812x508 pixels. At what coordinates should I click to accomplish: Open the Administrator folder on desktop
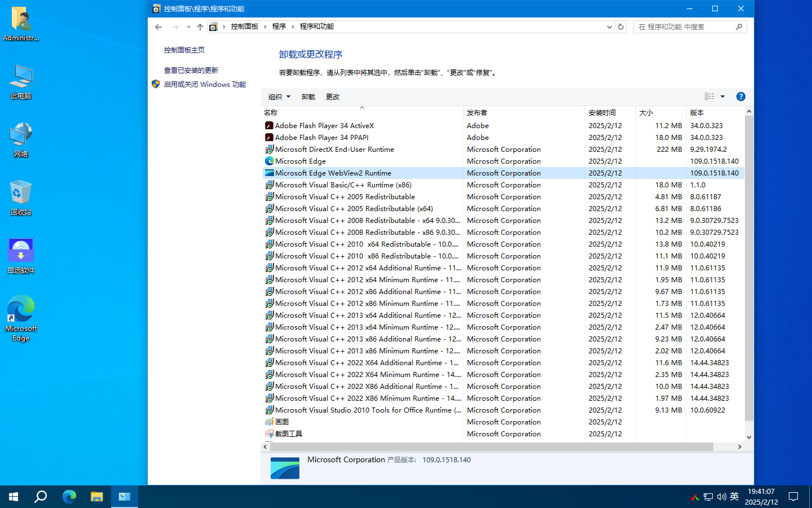click(21, 24)
